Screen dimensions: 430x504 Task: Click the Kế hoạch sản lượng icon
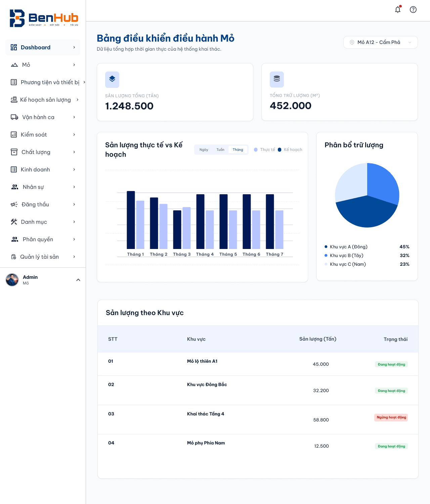14,100
